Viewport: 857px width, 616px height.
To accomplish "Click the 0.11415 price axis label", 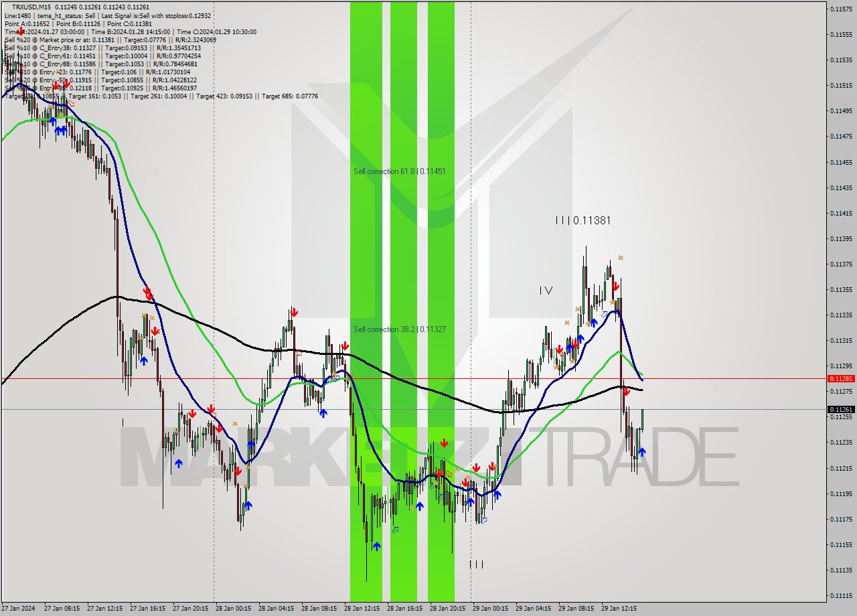I will (x=842, y=213).
